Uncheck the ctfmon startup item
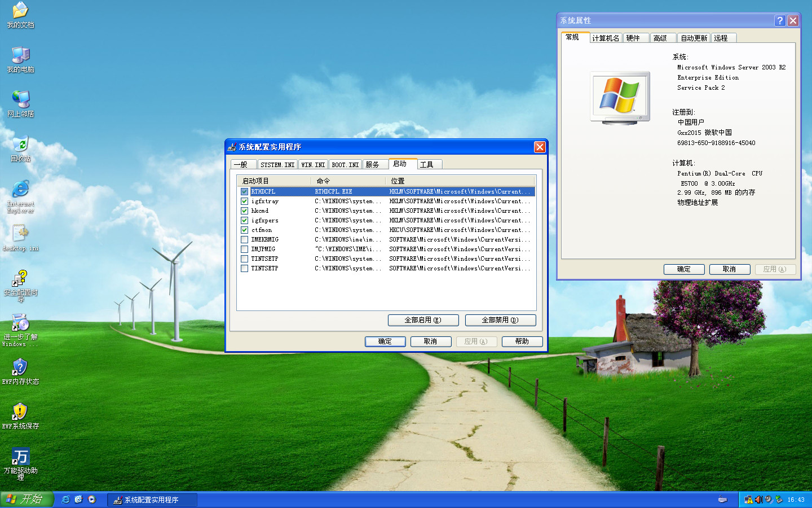812x508 pixels. click(244, 230)
